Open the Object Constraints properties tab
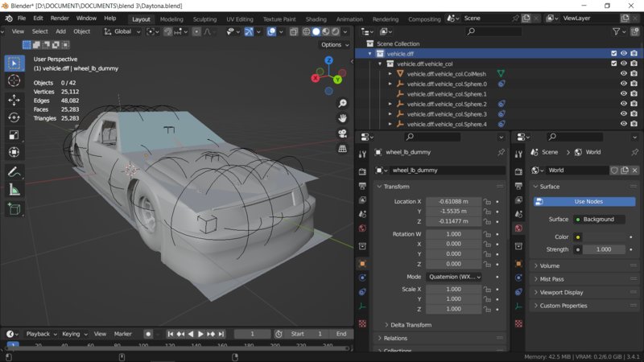644x362 pixels. 362,292
